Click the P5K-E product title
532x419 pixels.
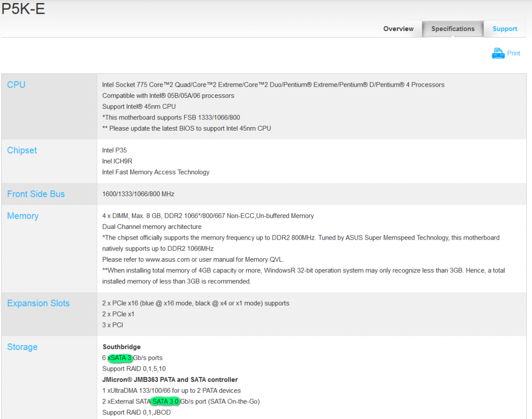point(23,9)
